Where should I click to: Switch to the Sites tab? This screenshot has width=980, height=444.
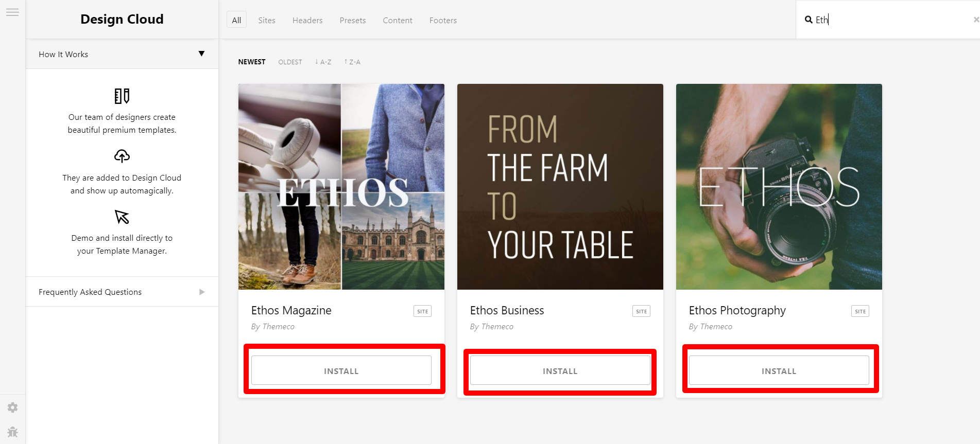tap(267, 20)
